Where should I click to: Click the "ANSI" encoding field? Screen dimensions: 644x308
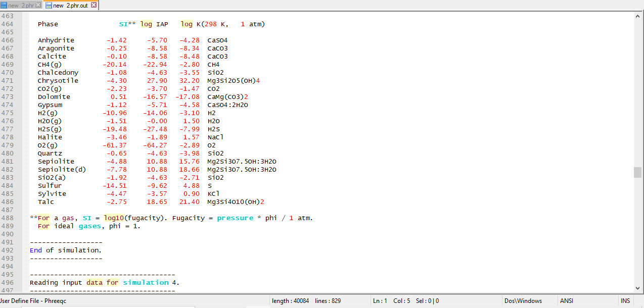[x=567, y=301]
